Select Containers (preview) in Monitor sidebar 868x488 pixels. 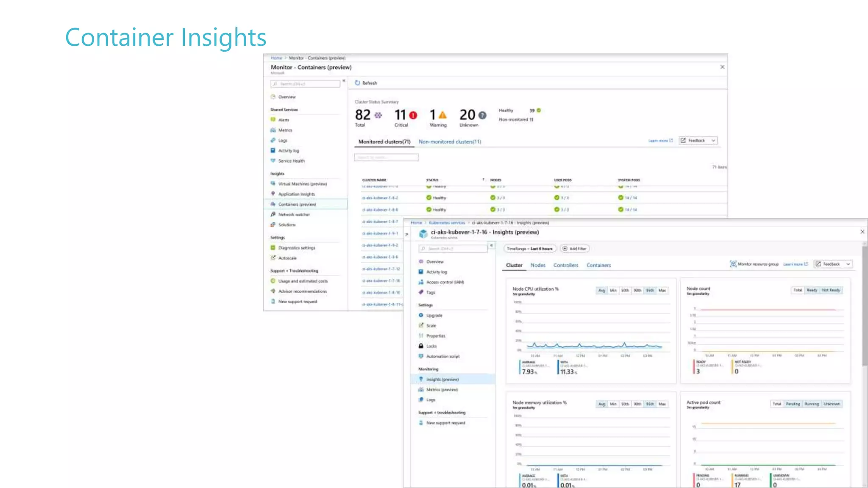[305, 204]
